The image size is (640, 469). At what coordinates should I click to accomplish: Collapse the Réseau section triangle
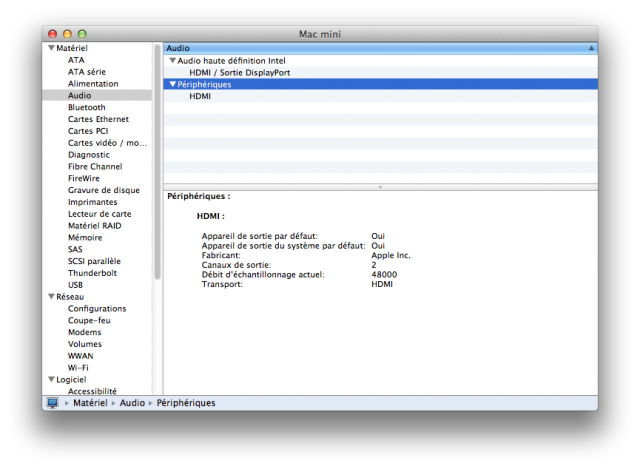click(51, 296)
